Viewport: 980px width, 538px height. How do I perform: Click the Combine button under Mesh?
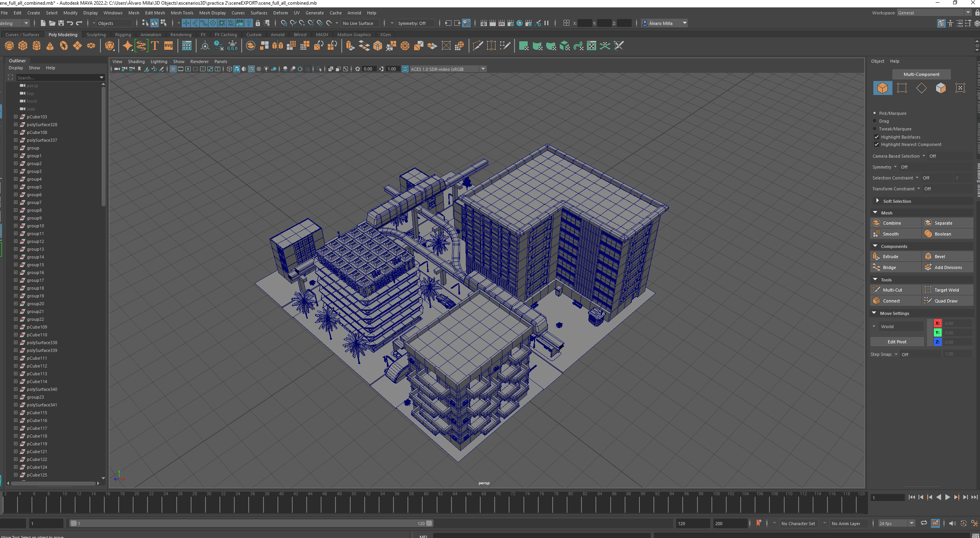click(x=895, y=223)
